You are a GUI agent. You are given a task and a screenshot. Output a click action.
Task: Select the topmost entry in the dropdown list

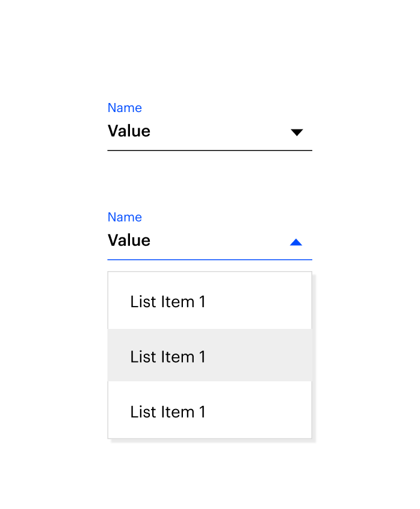209,301
